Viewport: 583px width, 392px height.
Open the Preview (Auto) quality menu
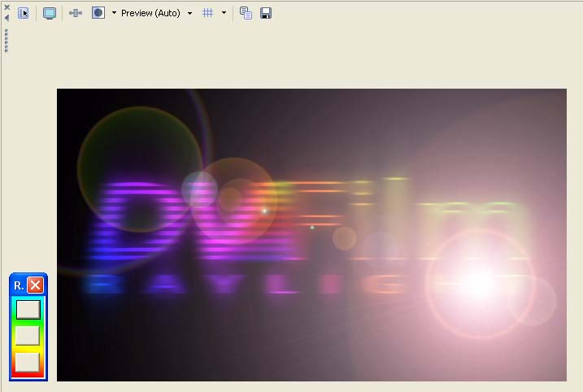coord(157,13)
